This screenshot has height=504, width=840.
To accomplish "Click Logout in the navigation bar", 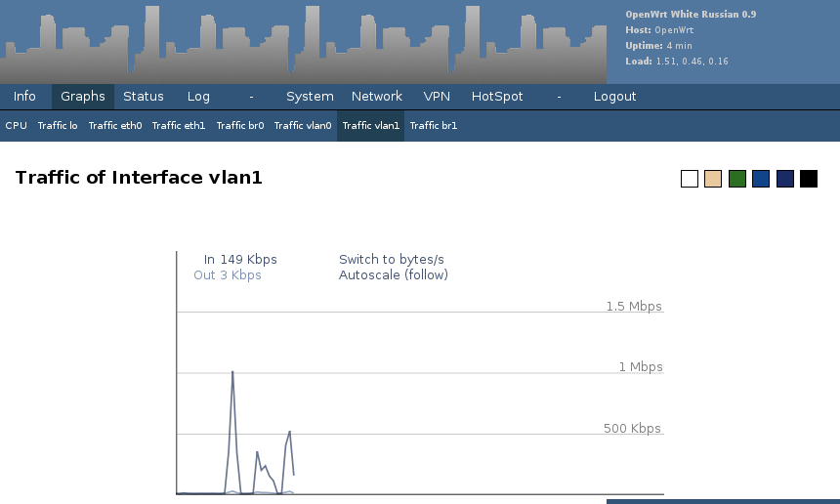I will (614, 97).
